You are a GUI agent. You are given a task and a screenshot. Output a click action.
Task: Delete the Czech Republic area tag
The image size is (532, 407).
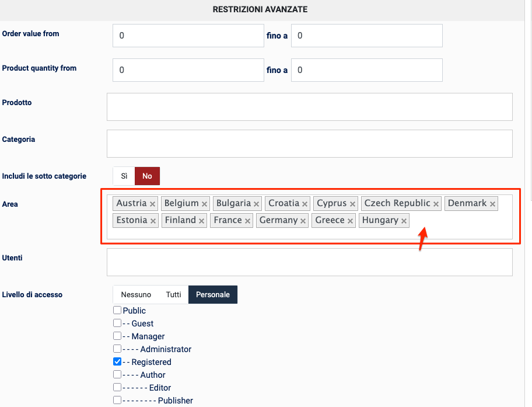436,204
